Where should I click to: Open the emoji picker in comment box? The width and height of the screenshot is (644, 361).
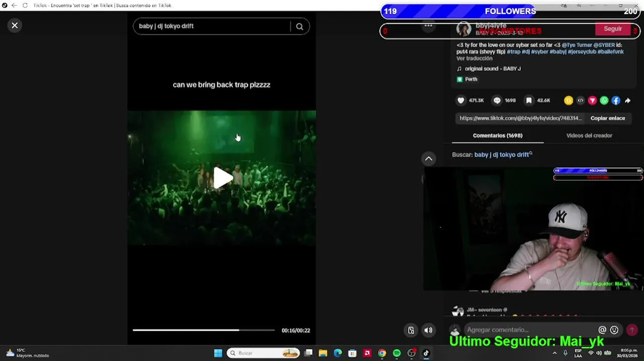[614, 330]
